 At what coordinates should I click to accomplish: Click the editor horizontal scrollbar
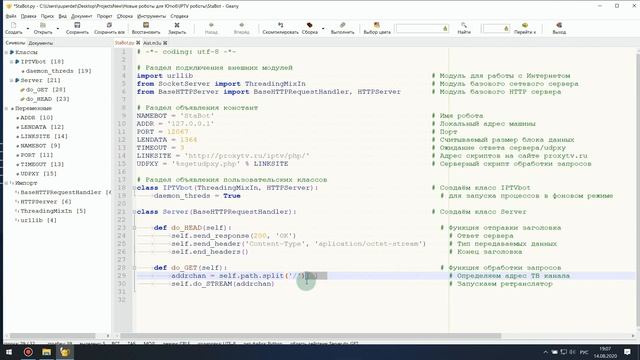click(x=310, y=336)
